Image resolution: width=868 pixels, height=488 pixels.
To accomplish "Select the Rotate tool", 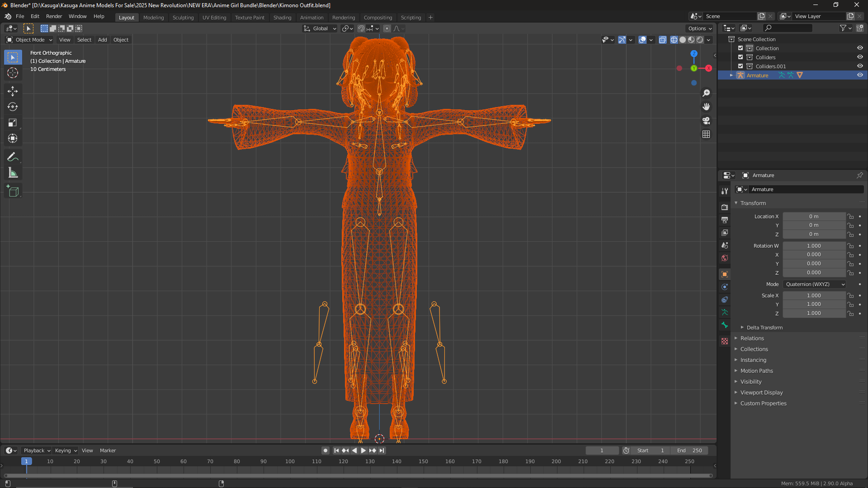I will click(13, 107).
